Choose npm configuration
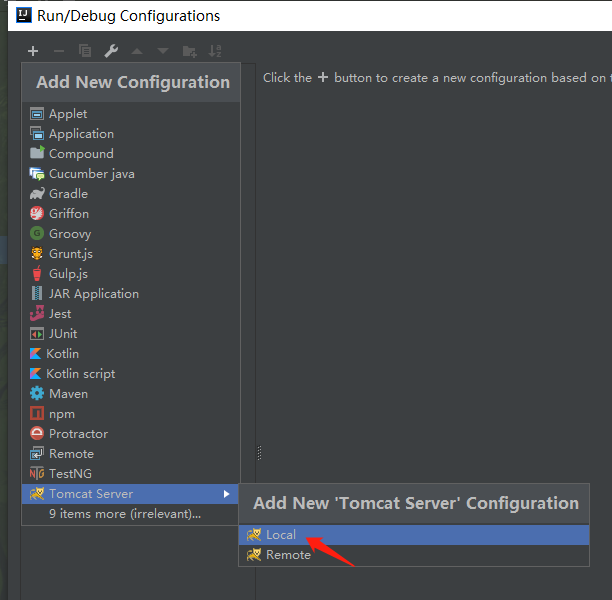 (131, 414)
